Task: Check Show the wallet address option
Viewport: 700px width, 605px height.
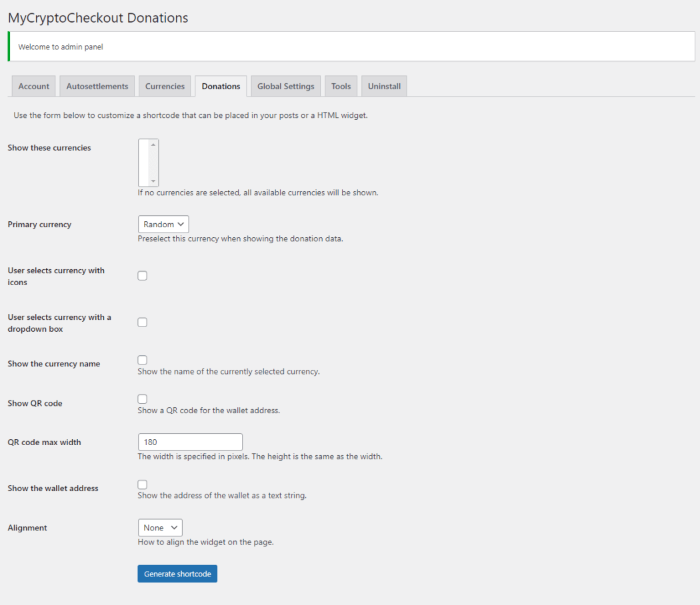Action: (x=143, y=484)
